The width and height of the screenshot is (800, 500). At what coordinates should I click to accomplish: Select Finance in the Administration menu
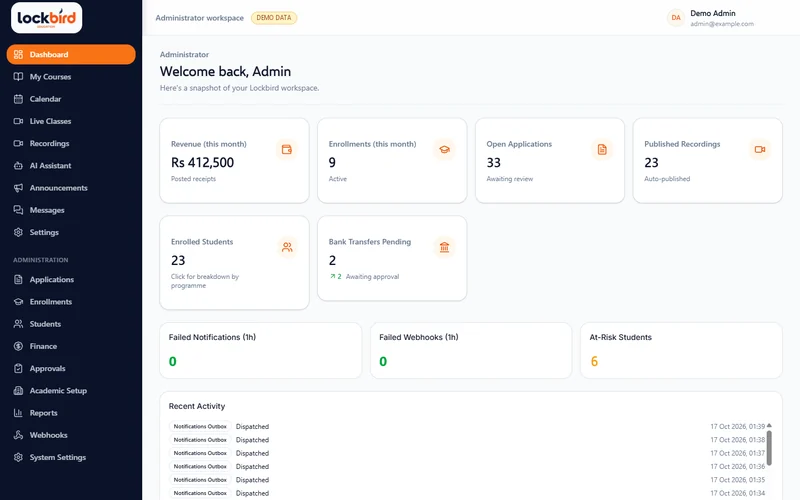pyautogui.click(x=71, y=346)
